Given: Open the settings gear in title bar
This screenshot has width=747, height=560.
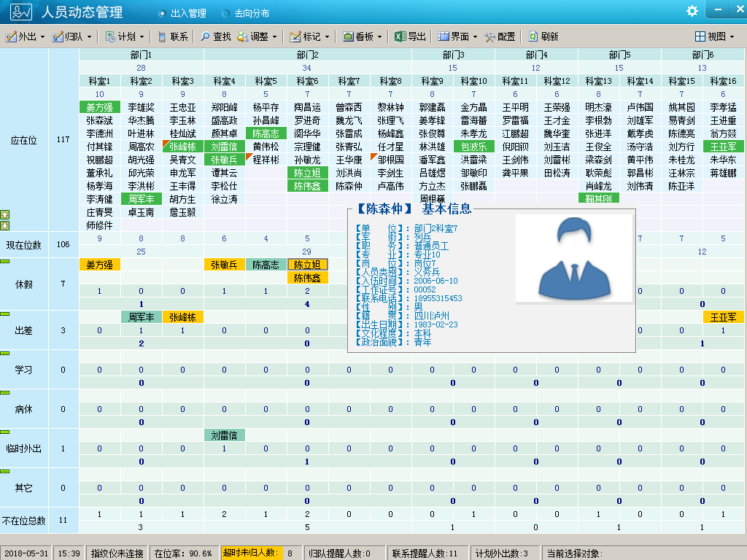Looking at the screenshot, I should pyautogui.click(x=692, y=11).
